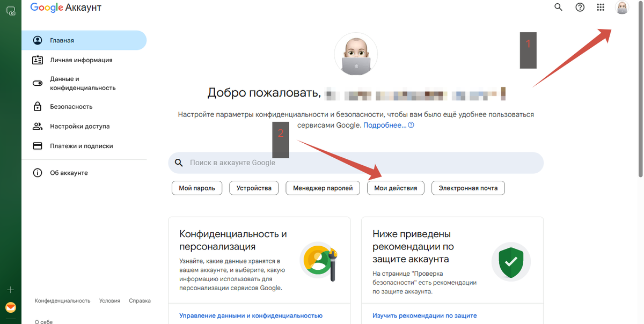Open the Справка footer link
The width and height of the screenshot is (644, 324).
[140, 301]
